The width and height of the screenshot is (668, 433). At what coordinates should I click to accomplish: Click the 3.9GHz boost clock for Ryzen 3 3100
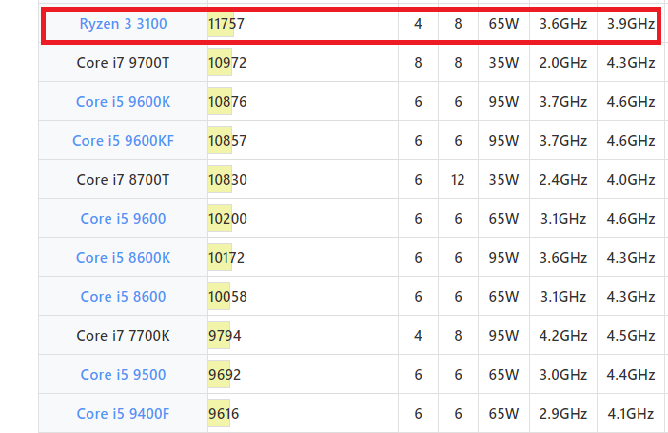pyautogui.click(x=631, y=24)
